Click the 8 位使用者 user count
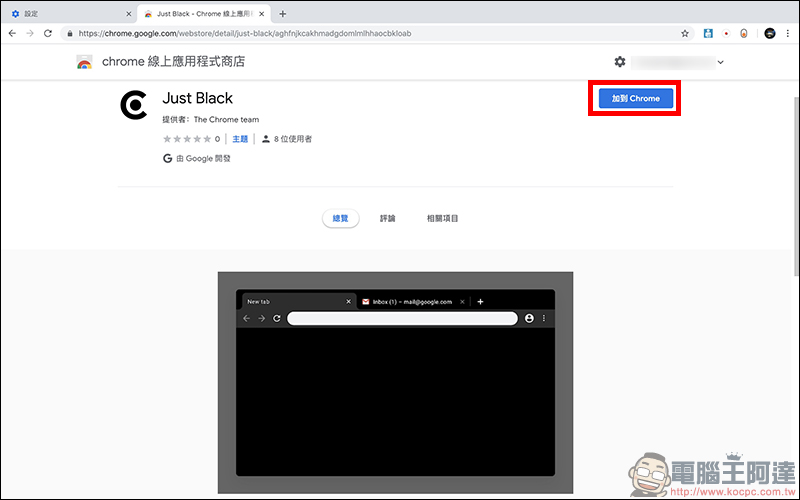 point(293,139)
